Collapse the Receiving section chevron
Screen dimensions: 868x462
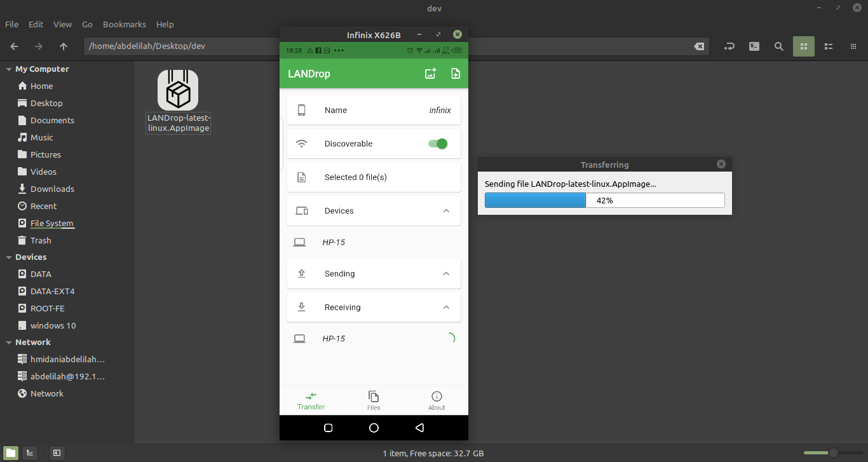point(446,308)
